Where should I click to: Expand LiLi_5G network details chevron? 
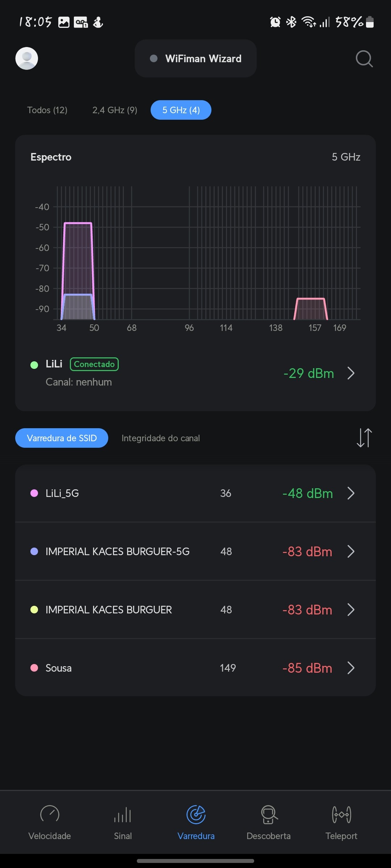[351, 493]
